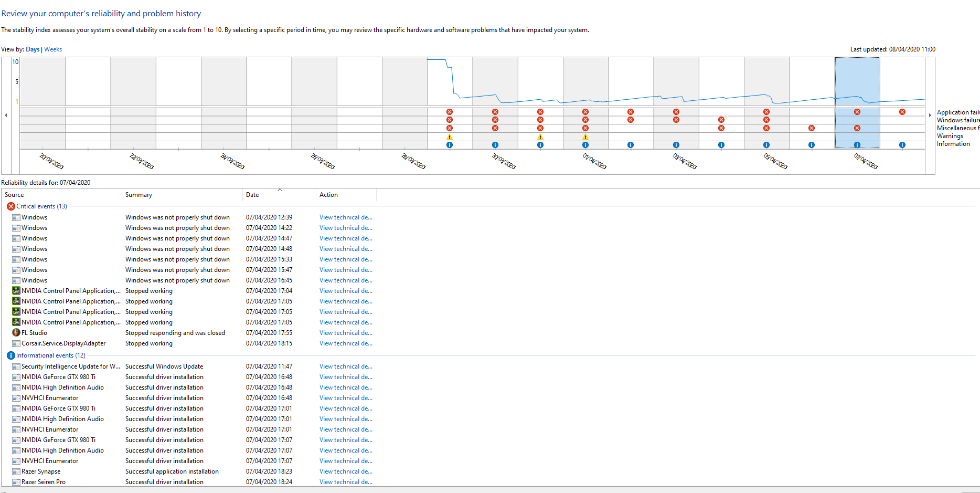Sort list by the Source column header
The width and height of the screenshot is (980, 493).
14,195
